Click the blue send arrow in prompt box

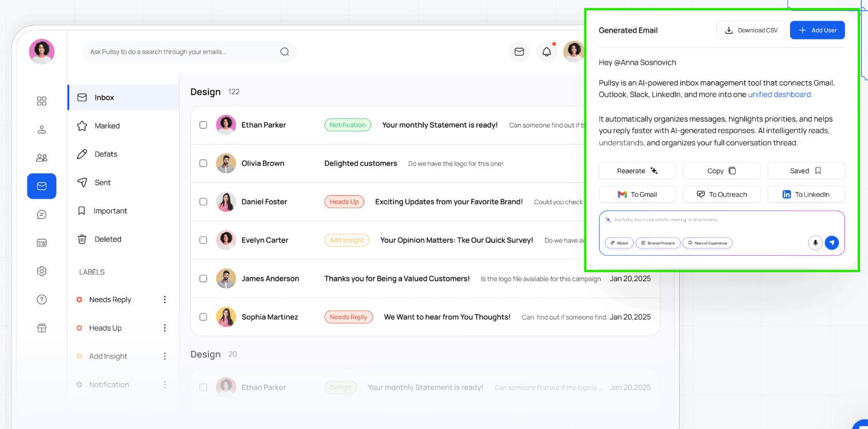832,243
